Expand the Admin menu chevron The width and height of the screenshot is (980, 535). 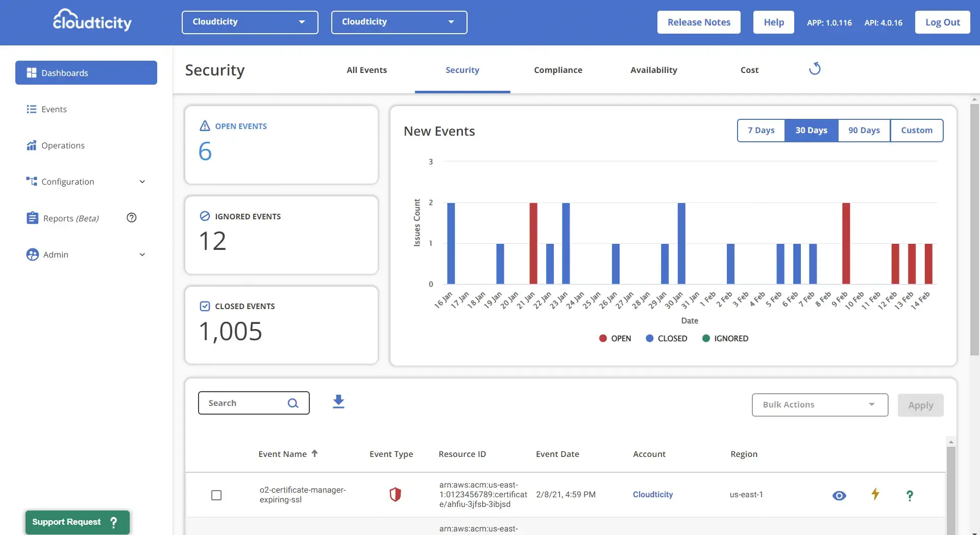point(142,254)
